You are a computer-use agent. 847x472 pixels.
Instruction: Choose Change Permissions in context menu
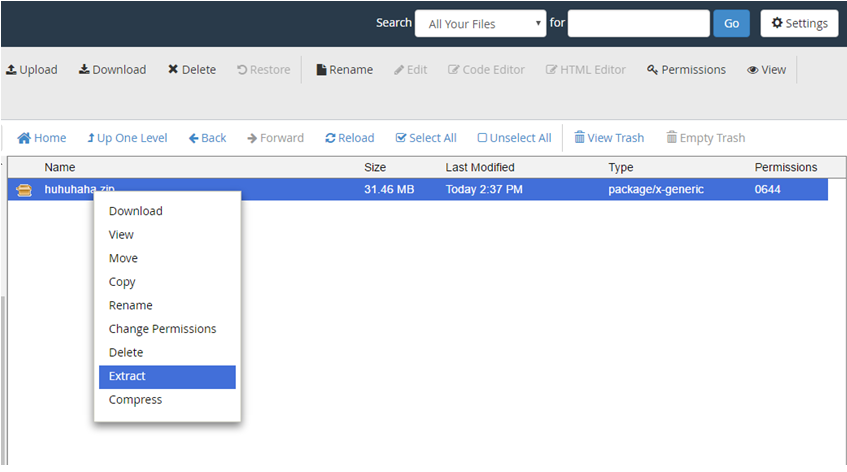[x=167, y=329]
